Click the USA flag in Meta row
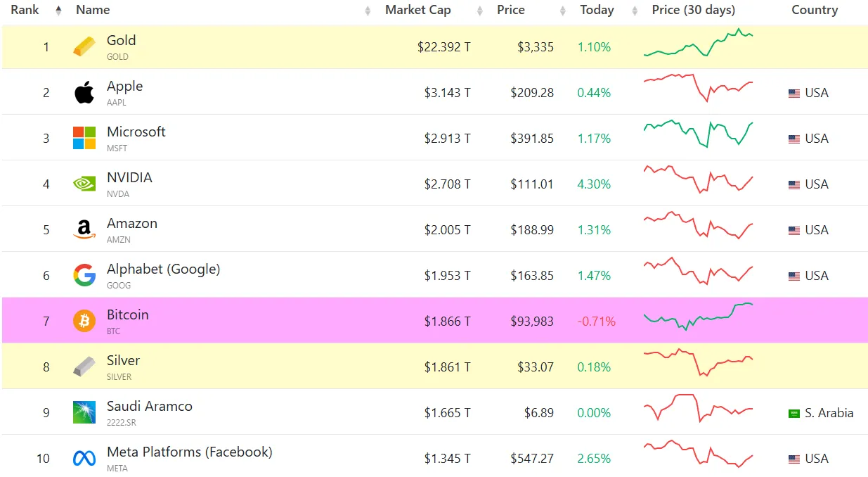The width and height of the screenshot is (868, 477). 794,459
